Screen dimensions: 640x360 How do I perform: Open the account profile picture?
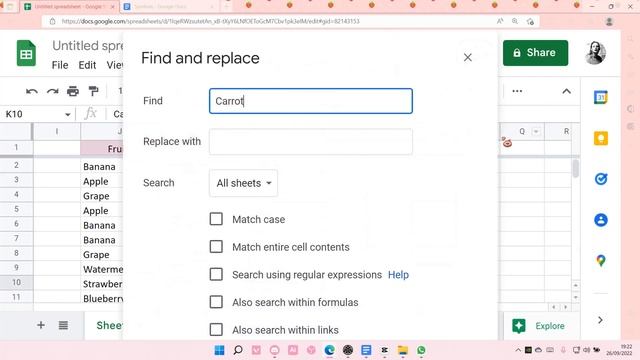[x=595, y=53]
